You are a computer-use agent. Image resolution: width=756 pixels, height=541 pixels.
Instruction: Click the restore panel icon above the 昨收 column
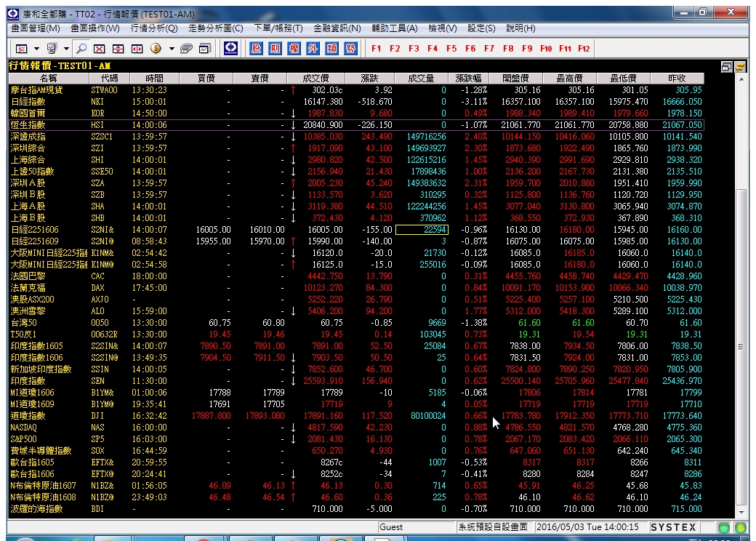point(727,67)
